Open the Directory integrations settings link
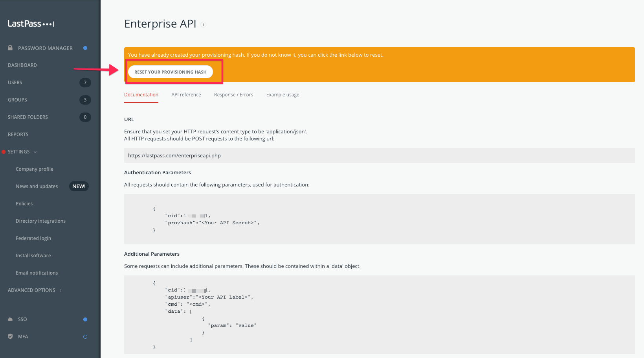 [40, 221]
